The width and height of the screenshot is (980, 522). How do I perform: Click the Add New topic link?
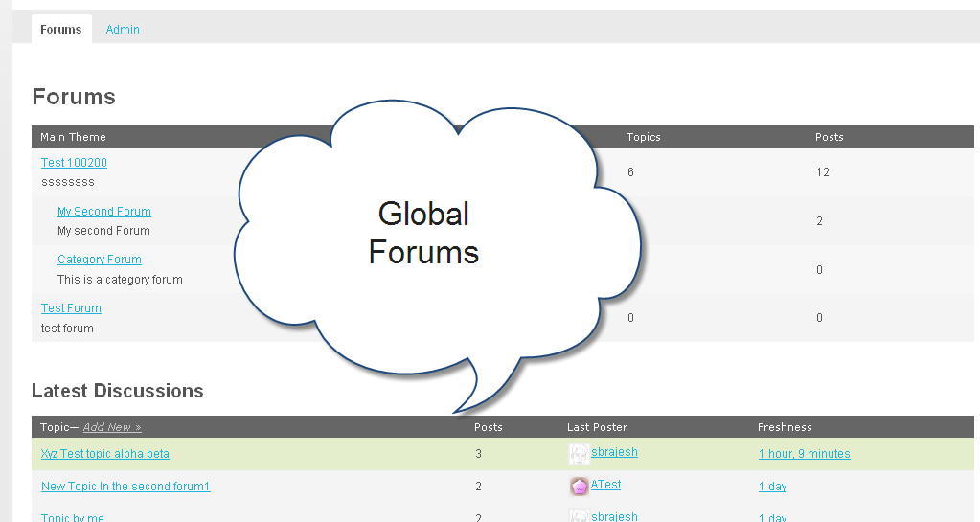[112, 427]
